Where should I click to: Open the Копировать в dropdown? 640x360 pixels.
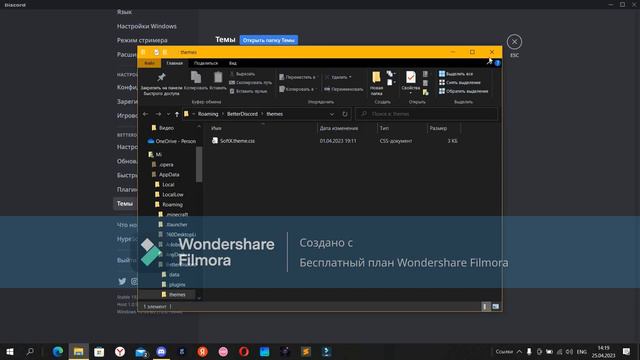point(297,89)
